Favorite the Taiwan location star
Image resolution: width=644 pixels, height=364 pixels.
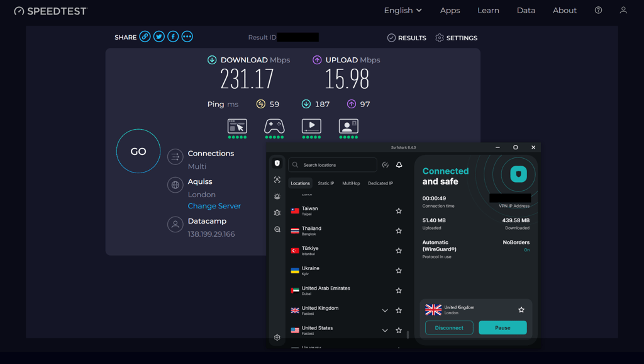point(398,211)
